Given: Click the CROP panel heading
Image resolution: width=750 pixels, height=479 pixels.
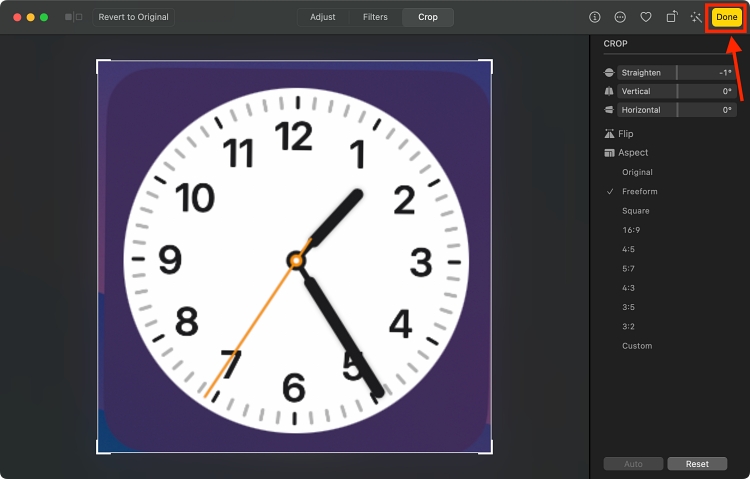Looking at the screenshot, I should point(615,44).
